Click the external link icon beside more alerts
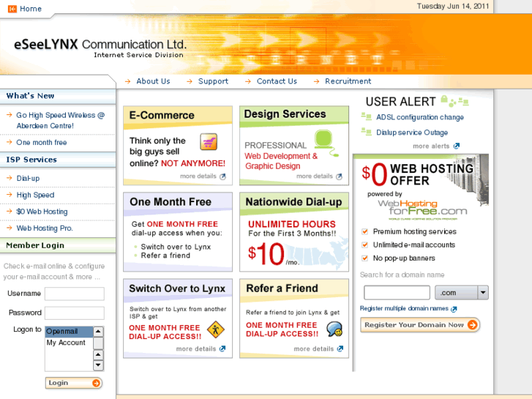This screenshot has width=532, height=399. 457,146
